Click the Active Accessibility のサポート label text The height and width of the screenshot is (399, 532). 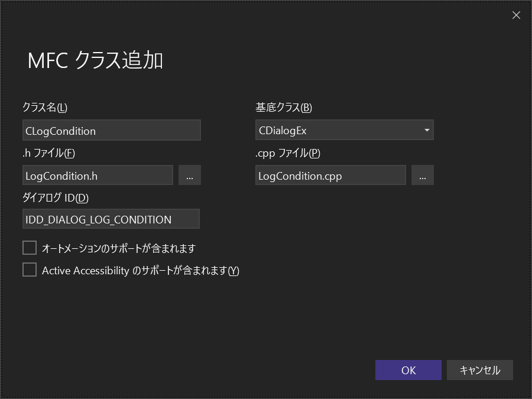pyautogui.click(x=141, y=271)
